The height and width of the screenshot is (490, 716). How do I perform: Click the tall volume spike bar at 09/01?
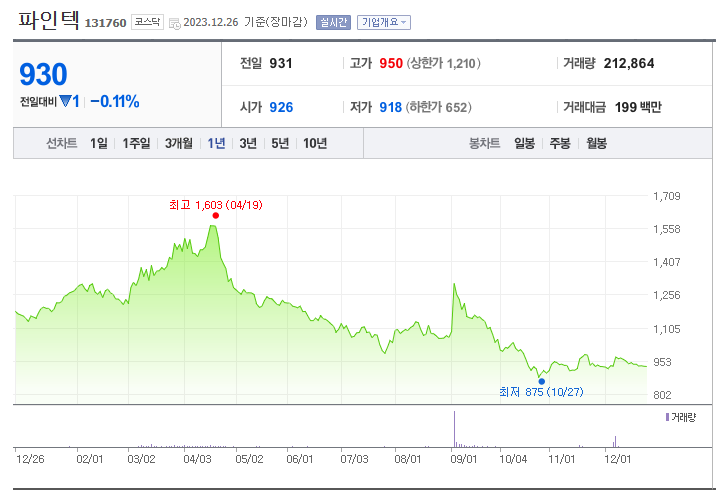coord(454,429)
